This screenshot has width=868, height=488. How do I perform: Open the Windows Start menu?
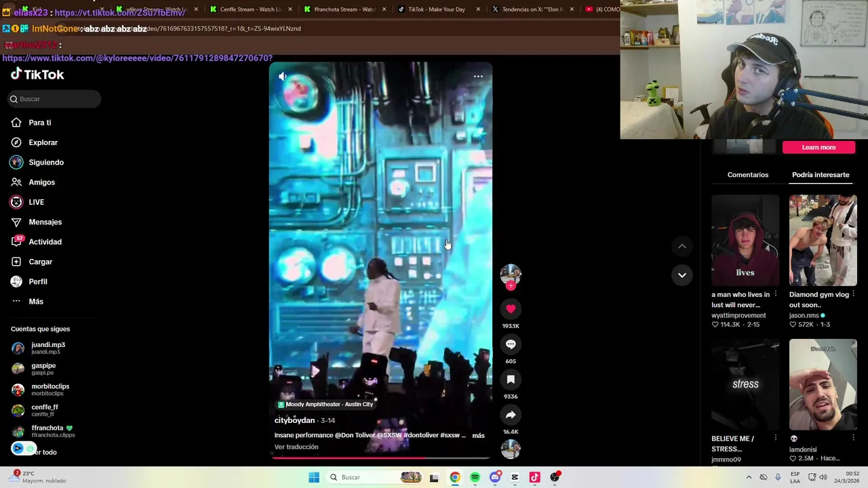[314, 477]
